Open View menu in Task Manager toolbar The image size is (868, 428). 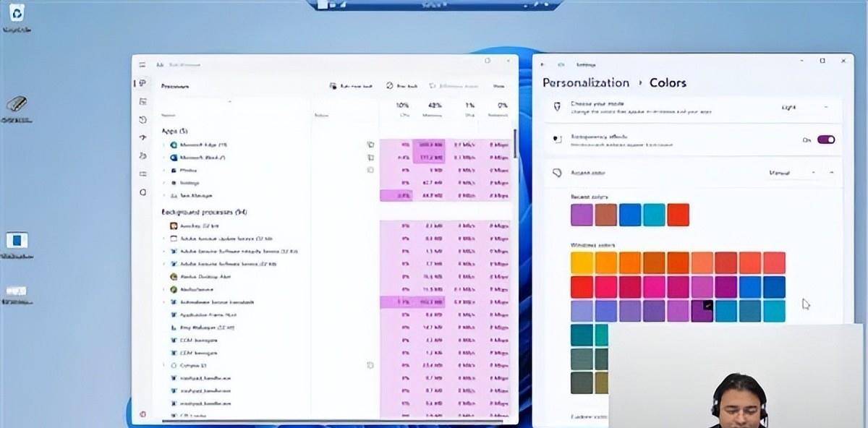click(498, 86)
